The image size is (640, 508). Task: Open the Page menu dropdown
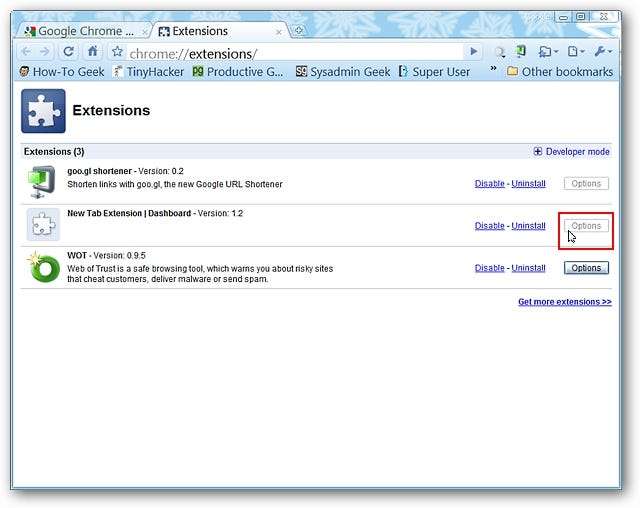576,51
